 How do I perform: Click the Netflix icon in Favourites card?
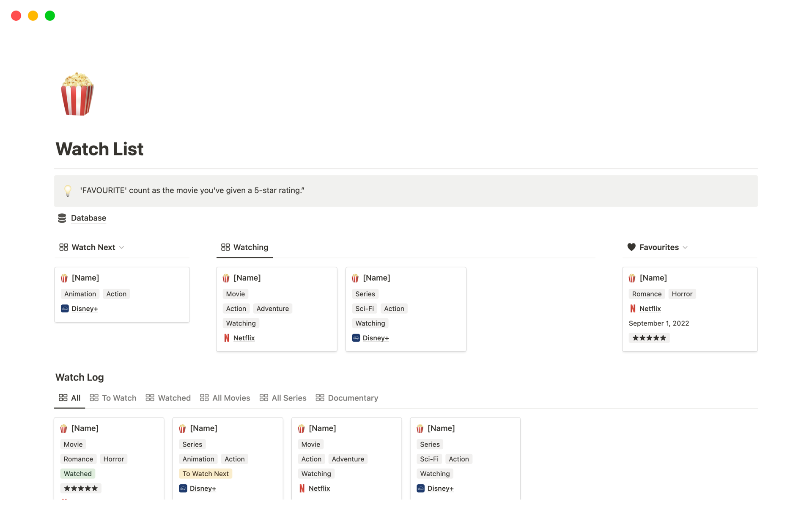coord(633,309)
